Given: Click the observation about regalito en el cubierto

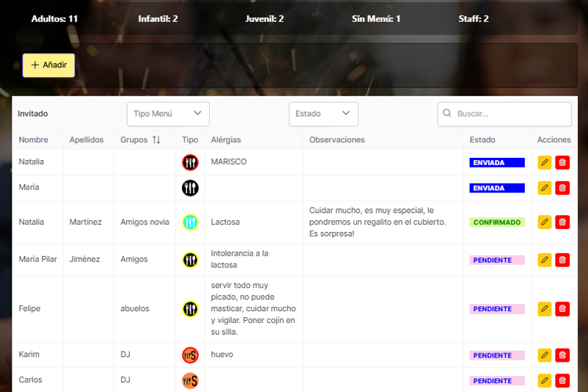Looking at the screenshot, I should point(378,222).
